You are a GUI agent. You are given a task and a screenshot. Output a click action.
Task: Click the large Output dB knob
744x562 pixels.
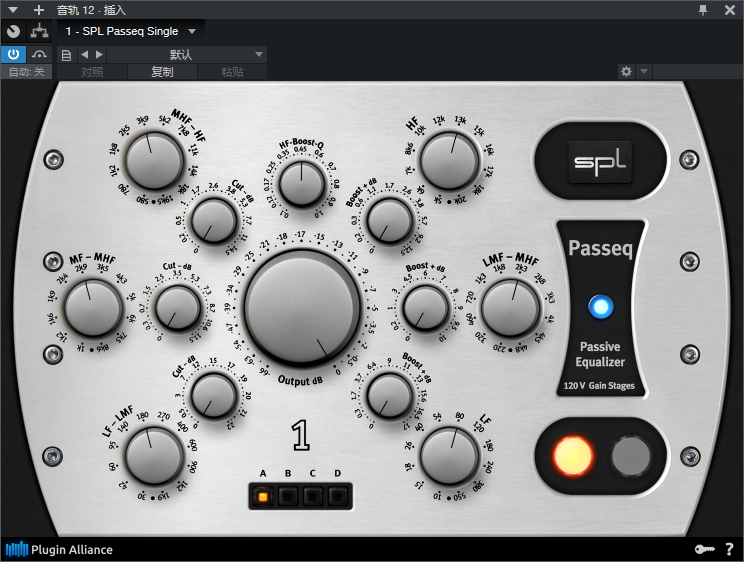pos(303,309)
